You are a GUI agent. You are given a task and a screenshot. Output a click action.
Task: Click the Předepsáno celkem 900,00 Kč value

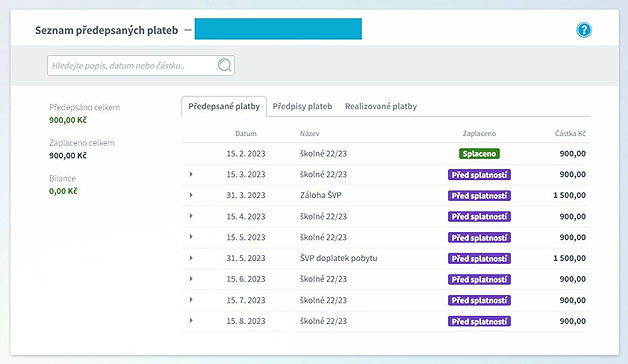[x=68, y=120]
